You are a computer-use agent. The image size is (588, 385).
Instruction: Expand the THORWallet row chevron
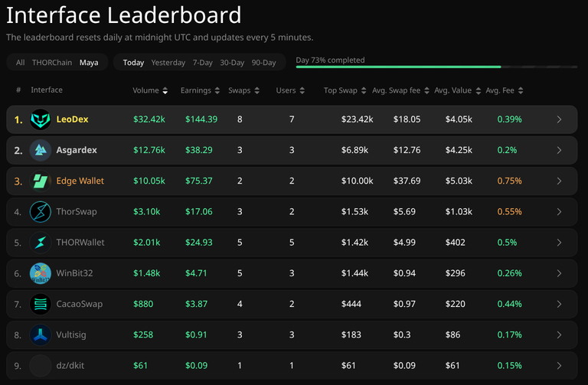click(559, 243)
